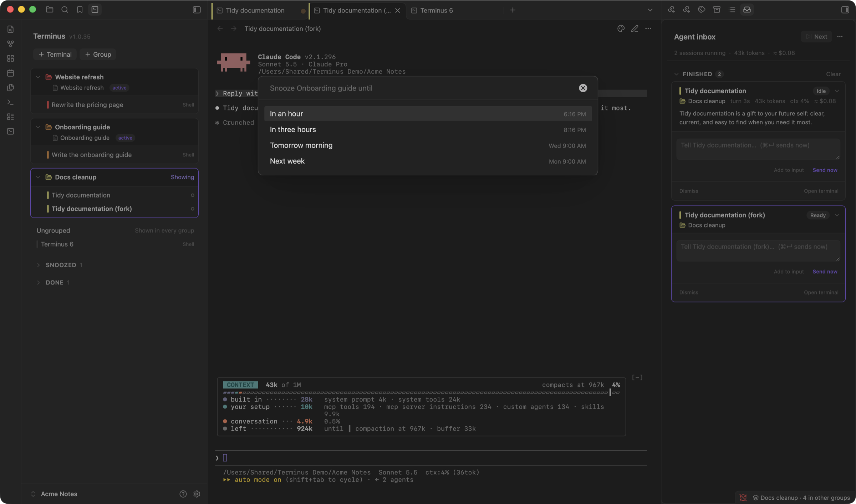Choose 'Tomorrow morning' snooze option

[428, 145]
